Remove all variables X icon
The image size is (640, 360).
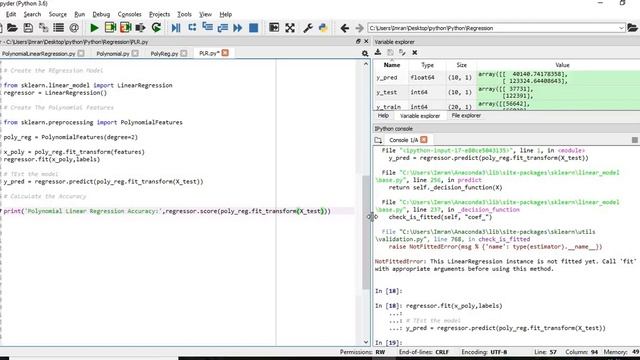click(x=415, y=52)
